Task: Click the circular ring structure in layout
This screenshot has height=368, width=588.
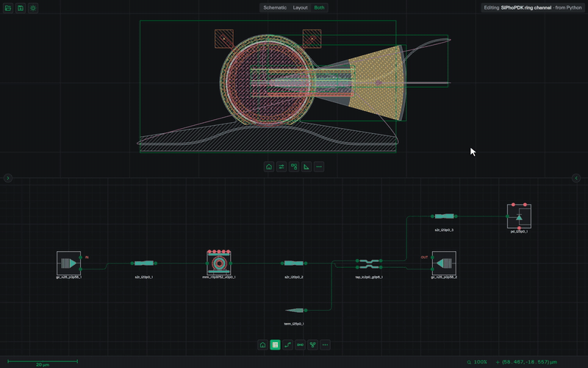Action: 268,80
